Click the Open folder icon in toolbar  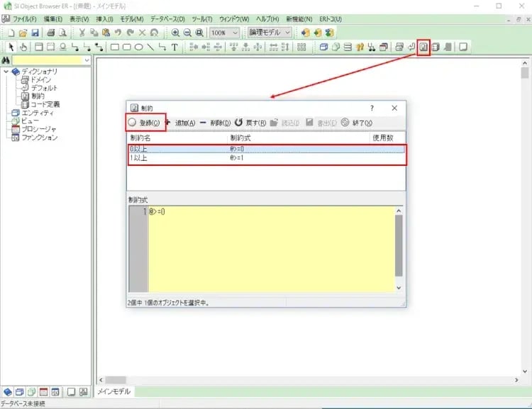[23, 33]
